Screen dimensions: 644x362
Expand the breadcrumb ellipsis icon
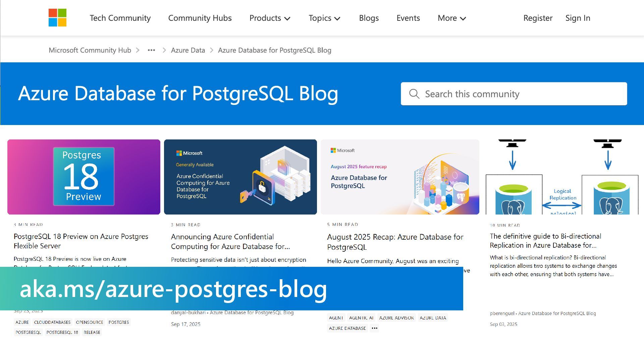pos(151,50)
